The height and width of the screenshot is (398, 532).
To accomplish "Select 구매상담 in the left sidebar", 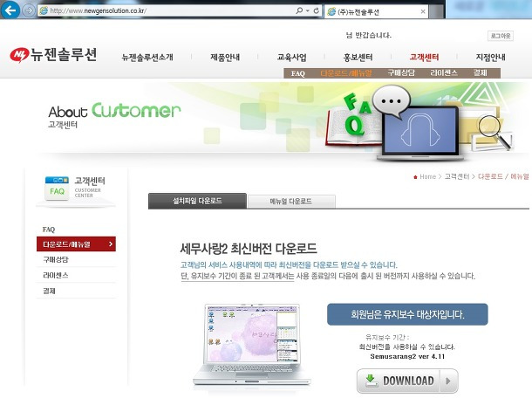I will pyautogui.click(x=56, y=260).
